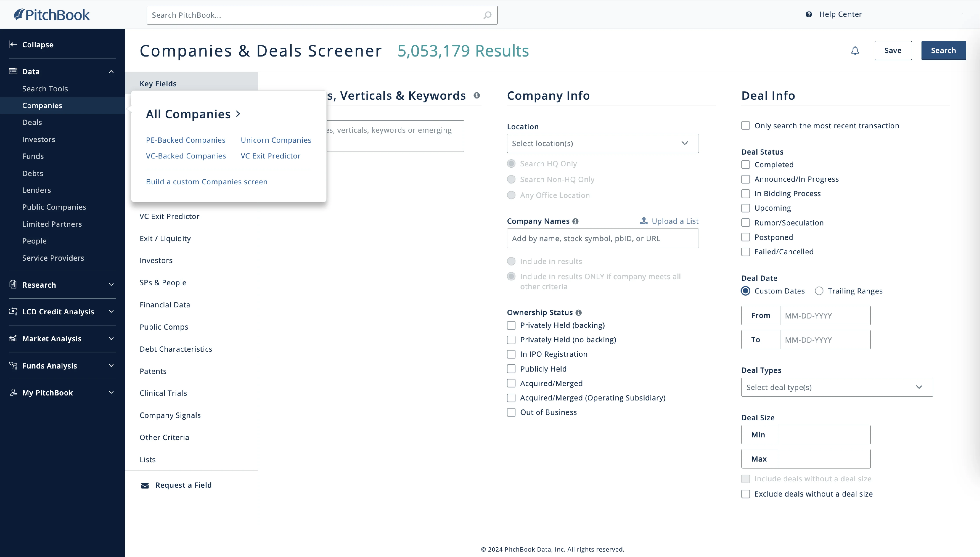Click the info icon beside Verticals & Keywords
Image resolution: width=980 pixels, height=557 pixels.
[477, 95]
